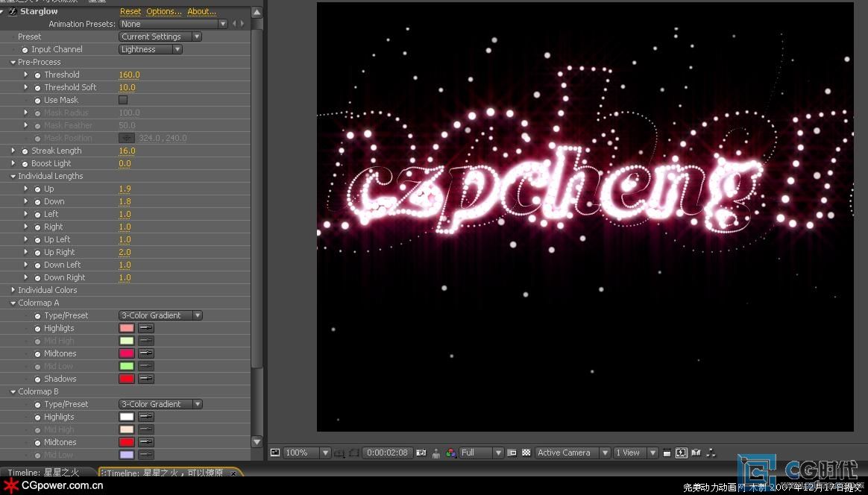The image size is (868, 495).
Task: Open the Preset Current Settings dropdown
Action: pyautogui.click(x=160, y=37)
